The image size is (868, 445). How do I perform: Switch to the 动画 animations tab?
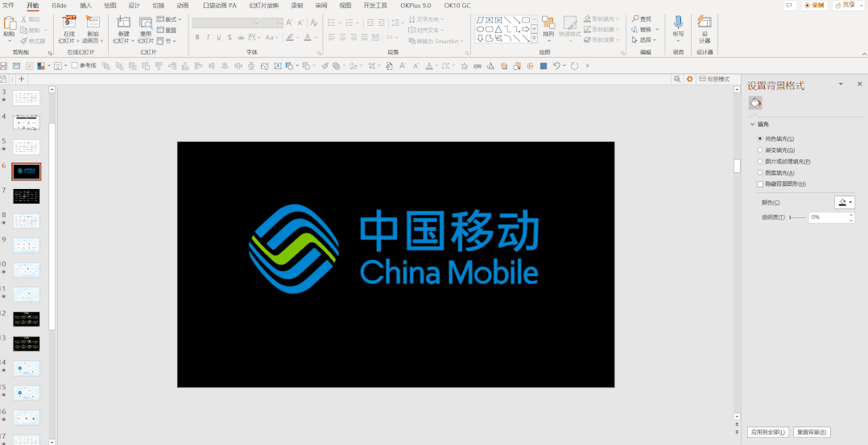pos(182,6)
